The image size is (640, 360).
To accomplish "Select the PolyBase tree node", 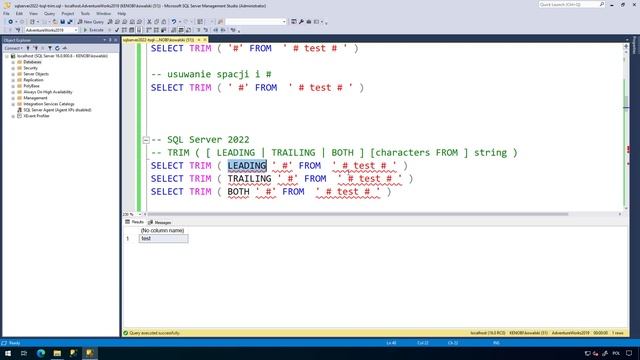I will click(31, 86).
